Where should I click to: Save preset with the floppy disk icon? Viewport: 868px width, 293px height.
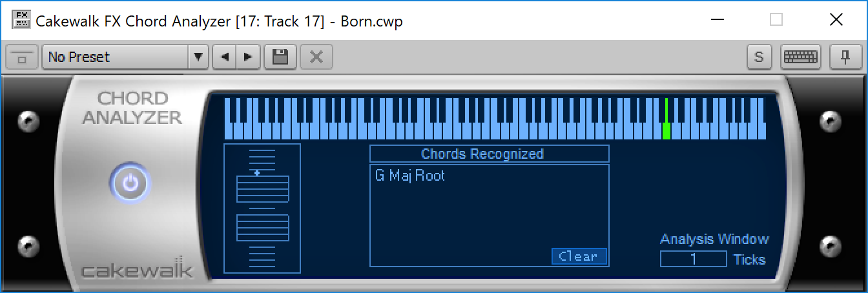(280, 57)
